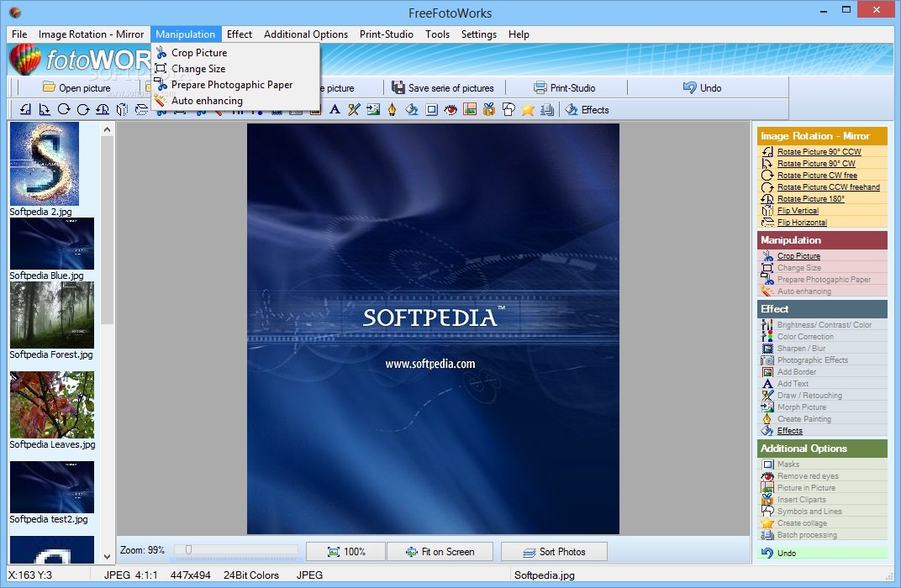
Task: Click the Remove red eyes toolbar icon
Action: [x=450, y=109]
